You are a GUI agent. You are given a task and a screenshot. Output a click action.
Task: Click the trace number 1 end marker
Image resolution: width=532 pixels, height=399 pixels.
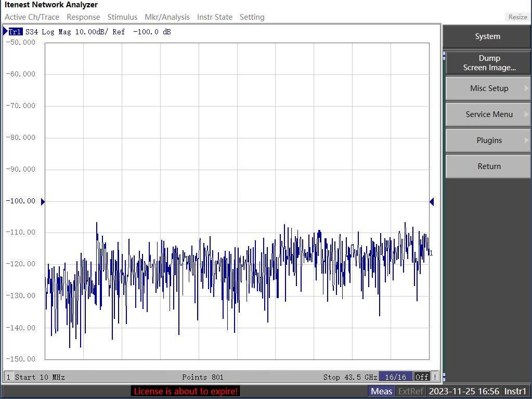431,253
